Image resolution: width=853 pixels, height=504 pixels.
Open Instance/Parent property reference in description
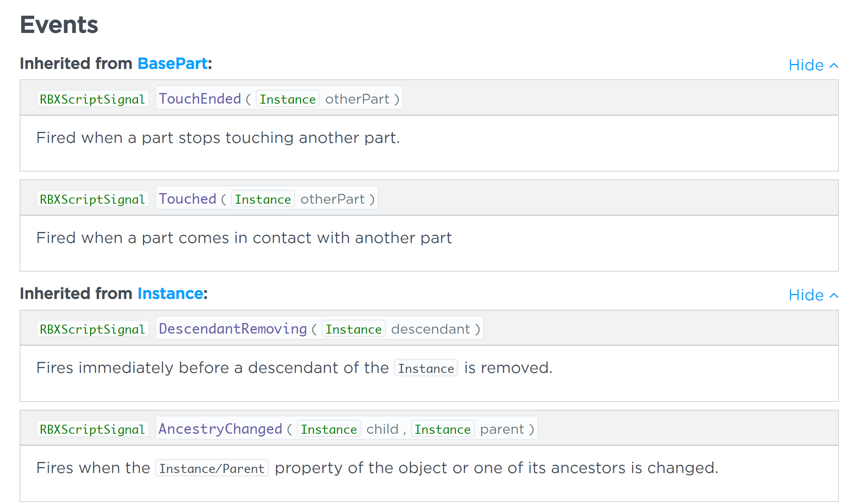212,468
